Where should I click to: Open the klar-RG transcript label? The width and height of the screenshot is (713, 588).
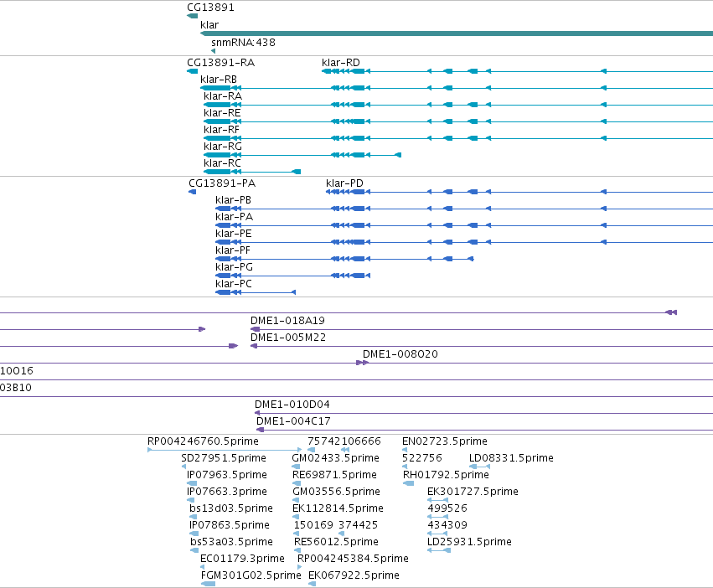pos(223,147)
